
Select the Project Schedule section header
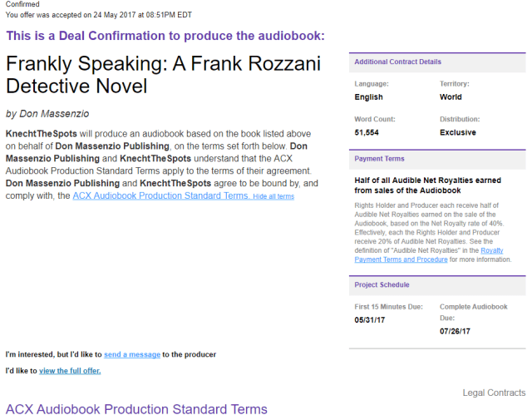coord(382,284)
